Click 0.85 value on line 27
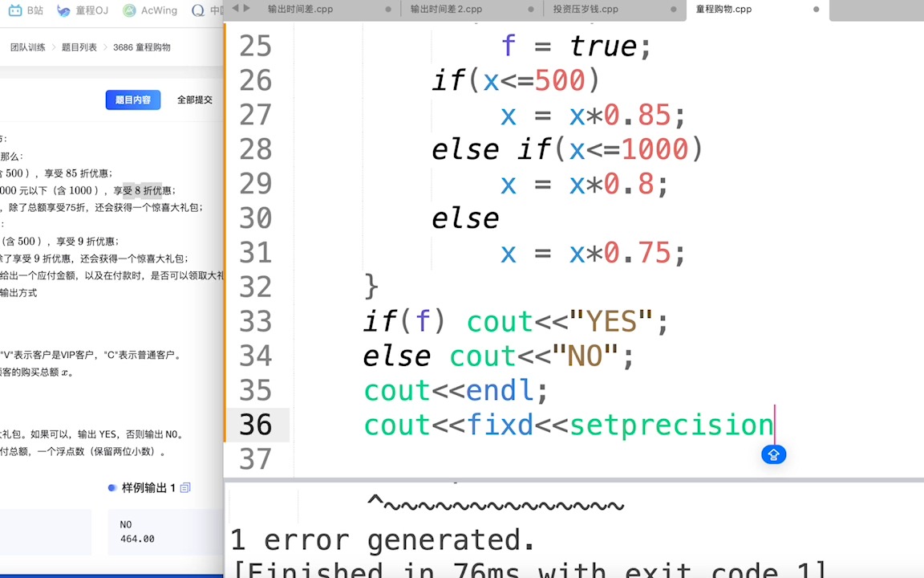The image size is (924, 578). (x=637, y=115)
